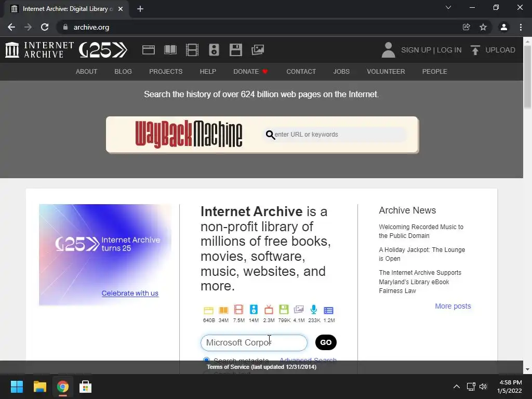Open the PEOPLE menu item

pyautogui.click(x=434, y=72)
